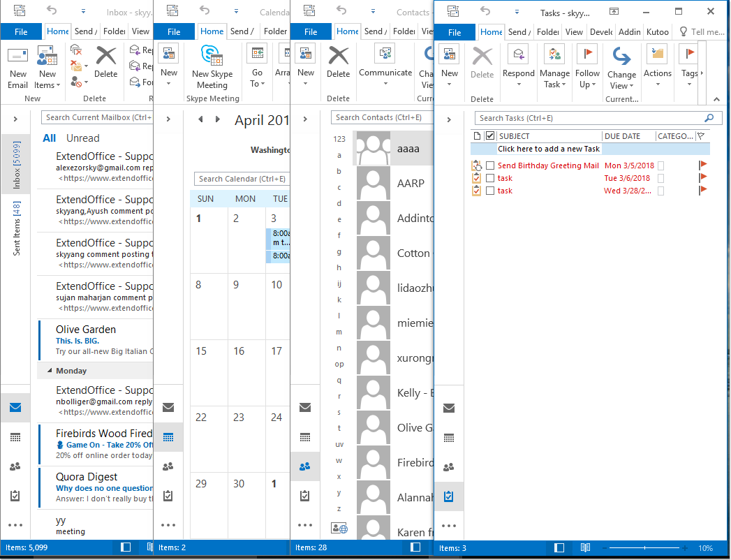Image resolution: width=731 pixels, height=560 pixels.
Task: Select the Unread filter in the Inbox
Action: pyautogui.click(x=83, y=138)
